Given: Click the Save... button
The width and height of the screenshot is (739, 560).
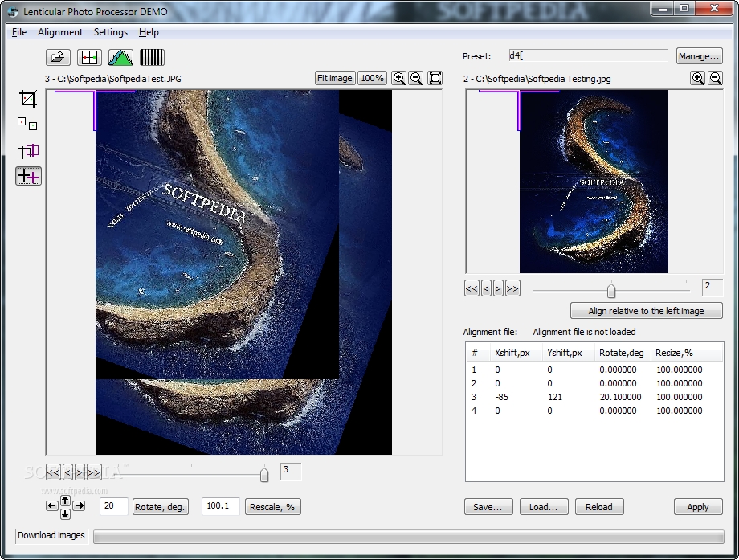Looking at the screenshot, I should (488, 507).
